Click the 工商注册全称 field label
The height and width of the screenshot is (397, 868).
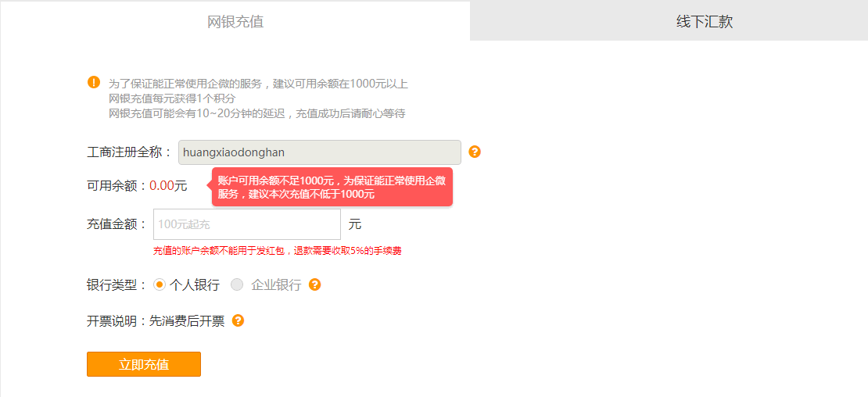[130, 152]
